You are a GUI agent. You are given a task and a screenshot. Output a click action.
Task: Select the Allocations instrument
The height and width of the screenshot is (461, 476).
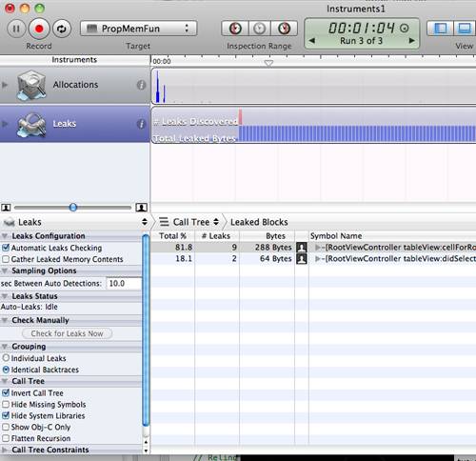[75, 85]
